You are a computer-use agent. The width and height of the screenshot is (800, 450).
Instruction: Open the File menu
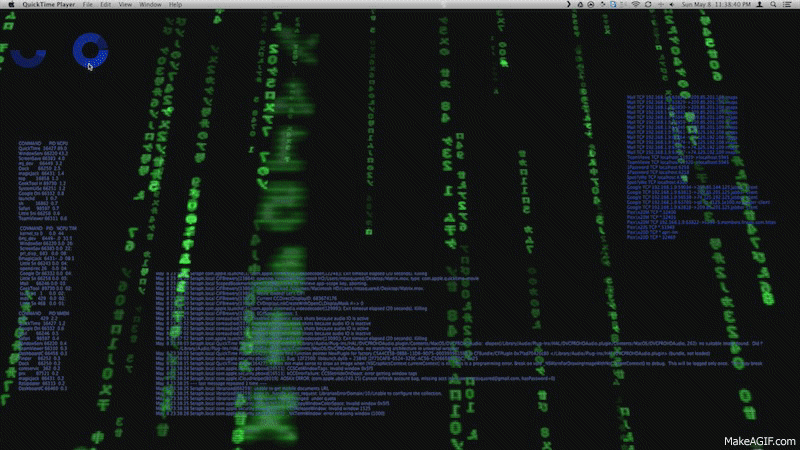click(x=88, y=5)
